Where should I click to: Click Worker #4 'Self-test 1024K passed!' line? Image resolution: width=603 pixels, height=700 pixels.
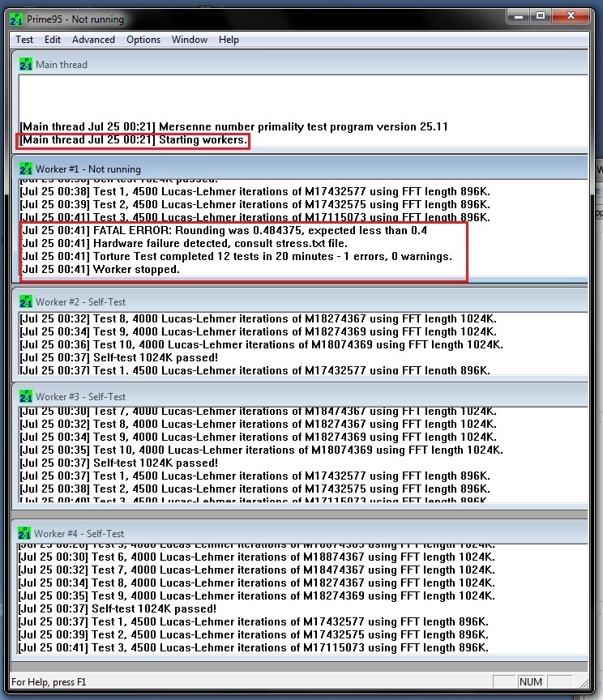click(x=117, y=608)
